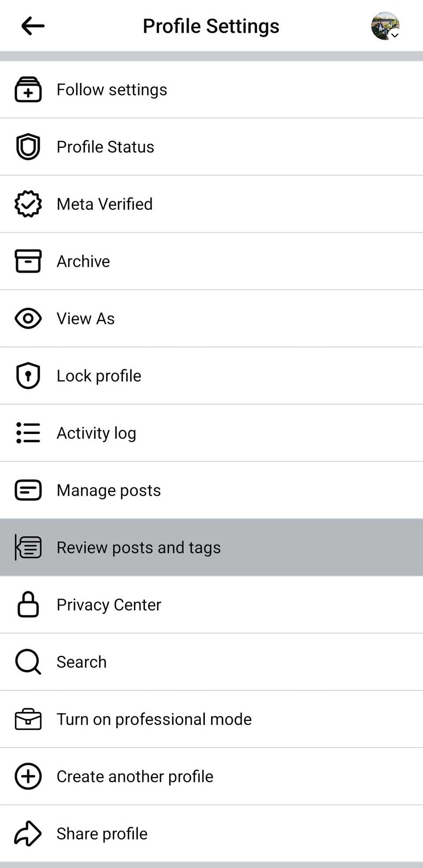Tap the professional mode briefcase icon
This screenshot has height=868, width=423.
tap(28, 719)
